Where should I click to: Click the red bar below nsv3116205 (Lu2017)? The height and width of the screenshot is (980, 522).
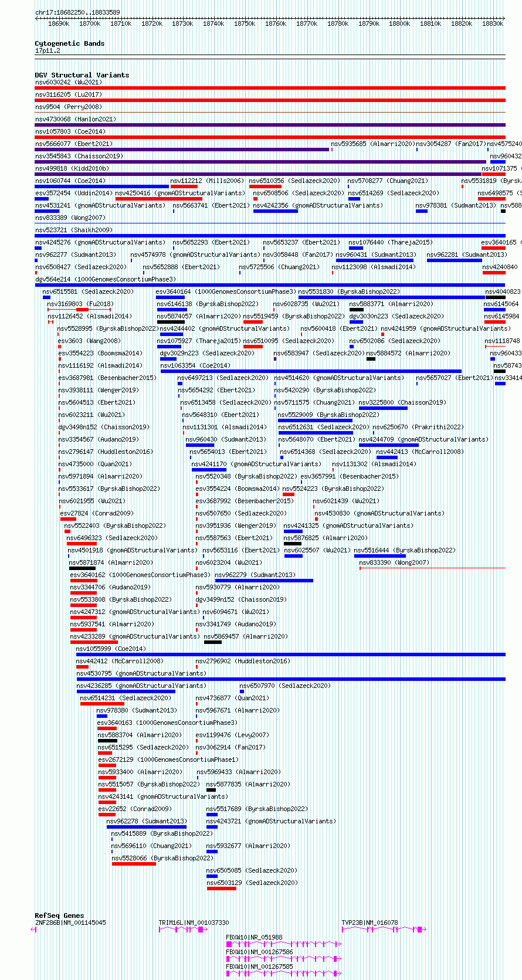pos(270,100)
